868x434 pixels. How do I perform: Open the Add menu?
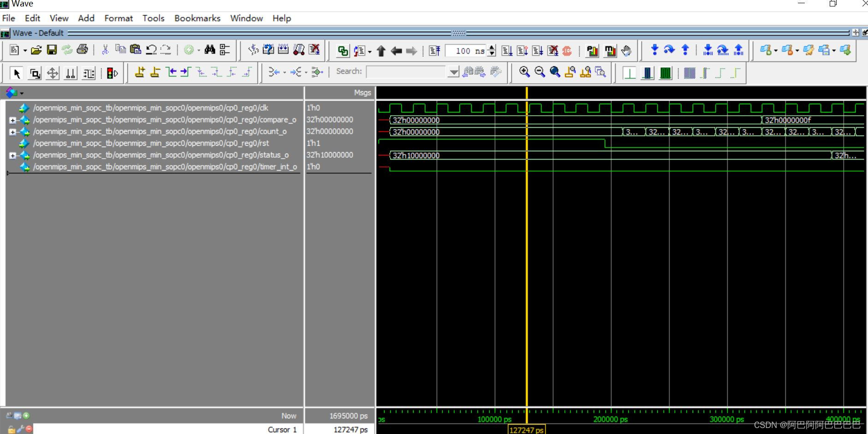pos(86,18)
